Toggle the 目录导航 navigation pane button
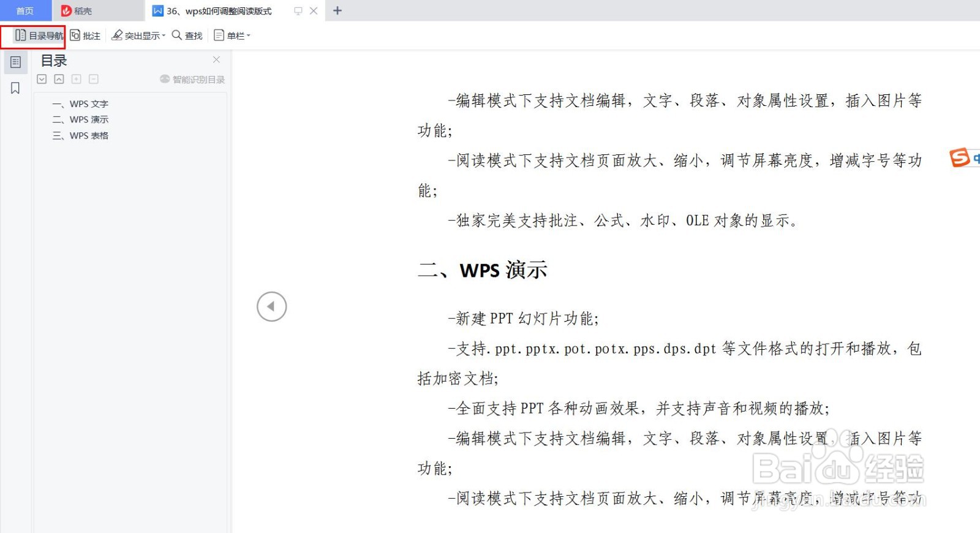The height and width of the screenshot is (533, 980). (39, 36)
